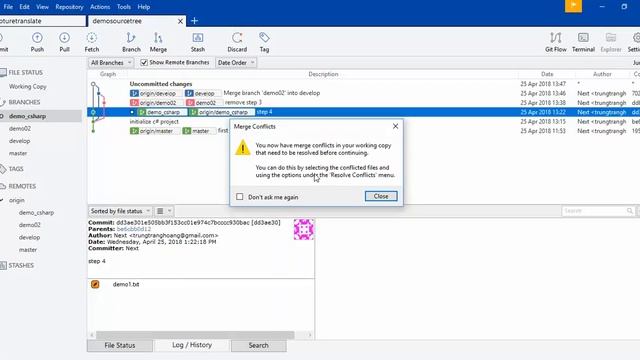Click the Discard toolbar icon
640x360 pixels.
[x=237, y=42]
